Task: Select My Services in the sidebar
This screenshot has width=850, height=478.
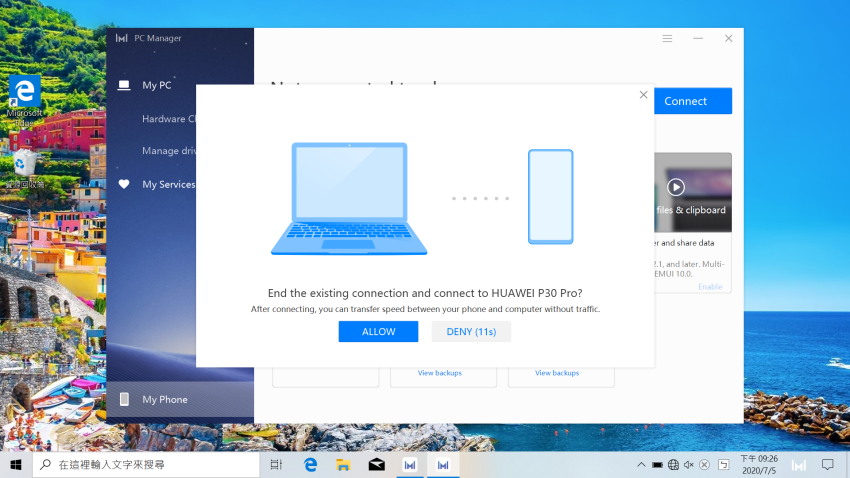Action: (x=168, y=184)
